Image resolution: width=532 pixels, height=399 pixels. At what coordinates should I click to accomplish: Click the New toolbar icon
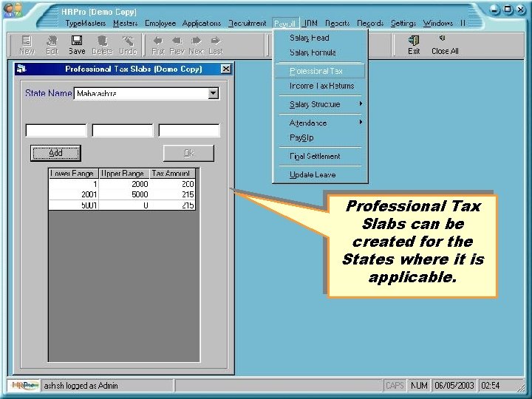(27, 45)
